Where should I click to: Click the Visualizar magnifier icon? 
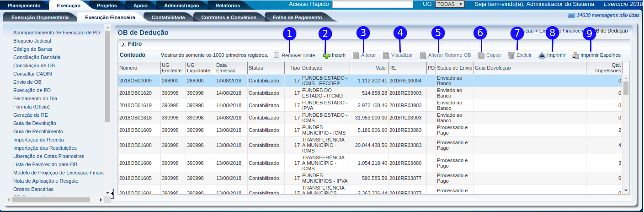pos(386,55)
